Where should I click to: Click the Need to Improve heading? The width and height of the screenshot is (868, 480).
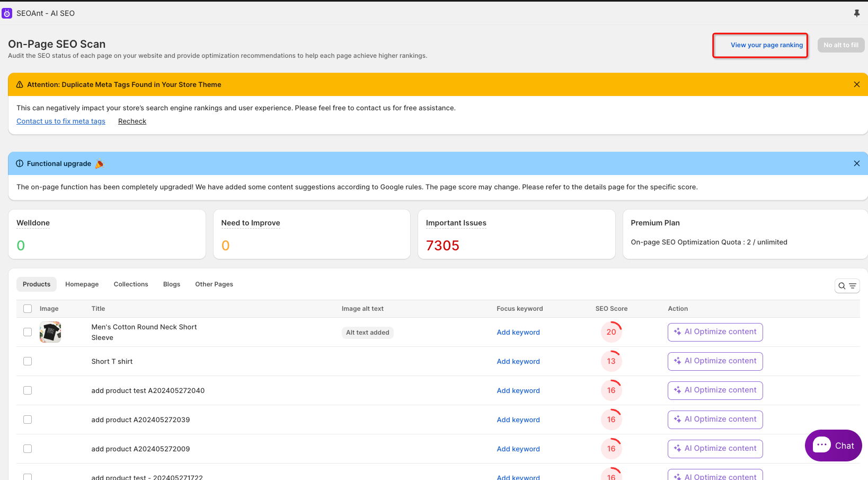coord(251,223)
